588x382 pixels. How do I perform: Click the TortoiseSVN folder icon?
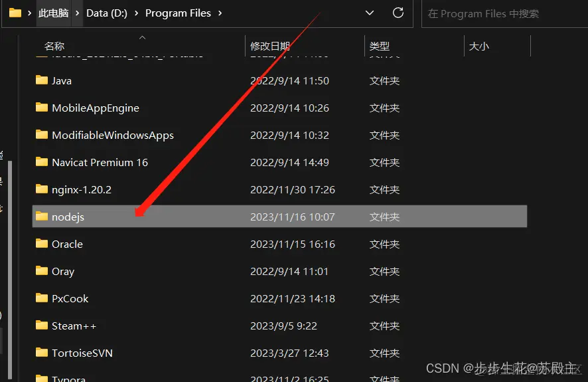click(42, 352)
